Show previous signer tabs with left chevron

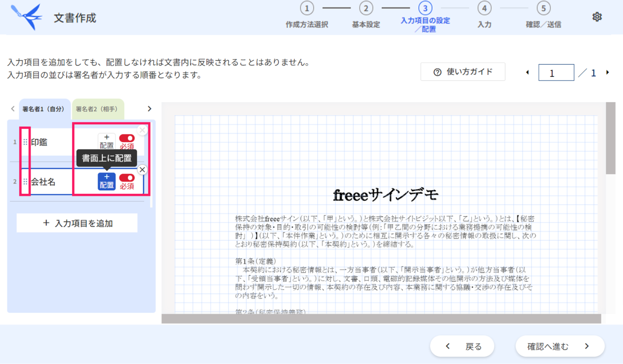pyautogui.click(x=13, y=109)
